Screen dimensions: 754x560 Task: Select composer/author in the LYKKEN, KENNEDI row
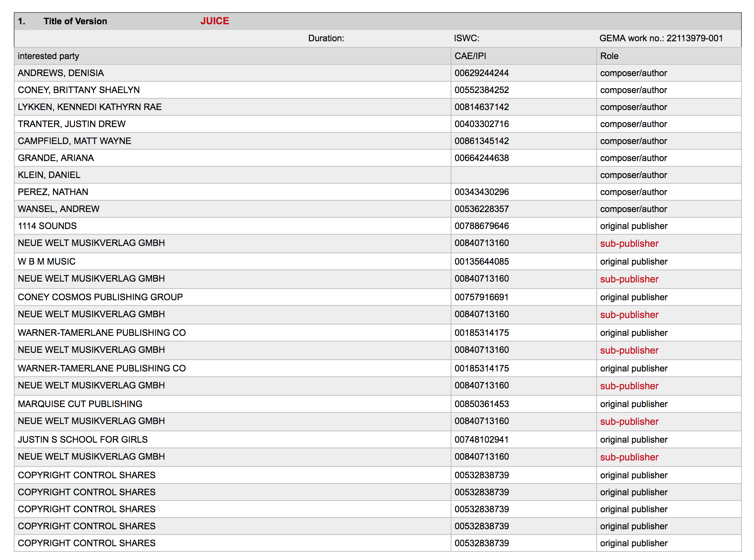pyautogui.click(x=633, y=107)
